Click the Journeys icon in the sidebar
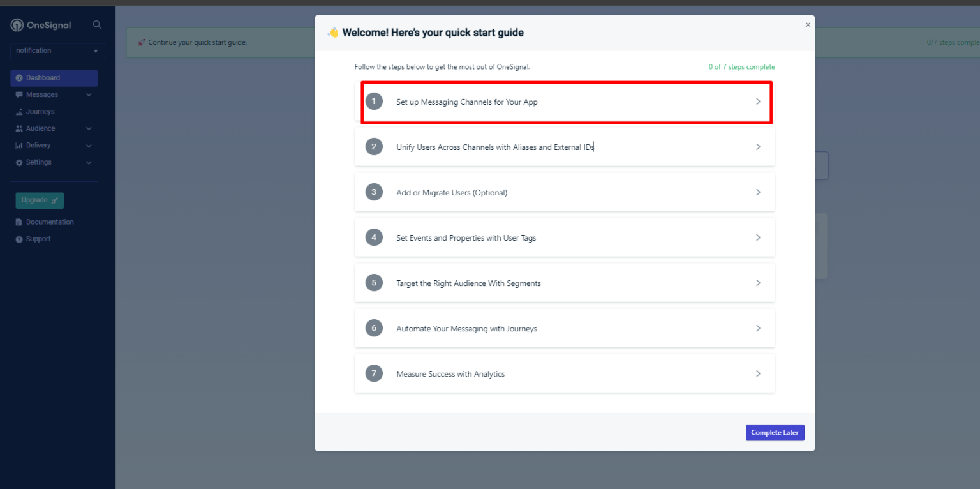This screenshot has height=489, width=980. pyautogui.click(x=19, y=112)
